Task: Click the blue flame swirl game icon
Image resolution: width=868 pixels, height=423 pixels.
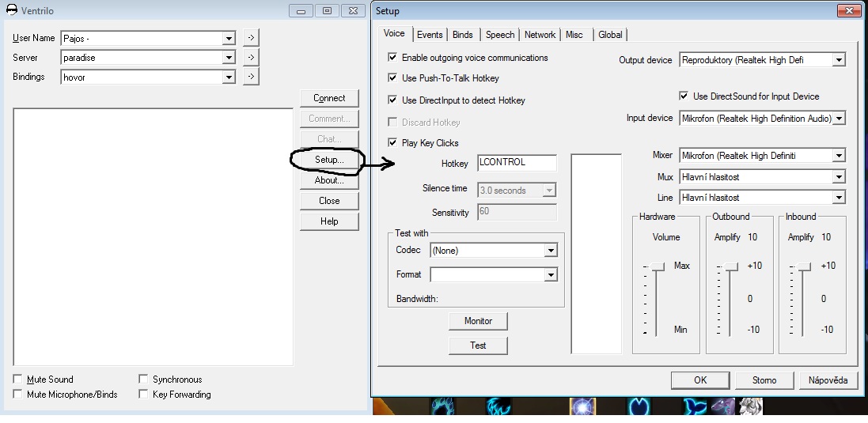Action: (x=498, y=406)
